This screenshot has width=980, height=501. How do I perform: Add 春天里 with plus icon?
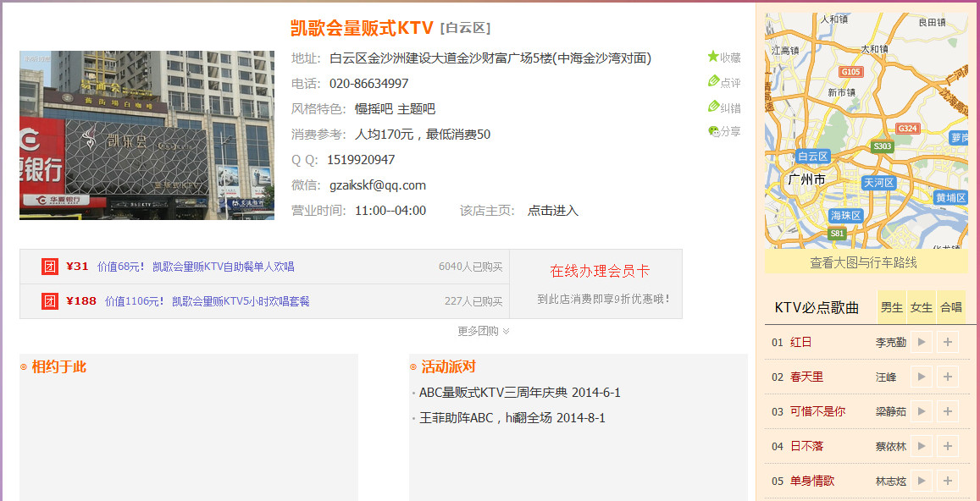coord(948,377)
